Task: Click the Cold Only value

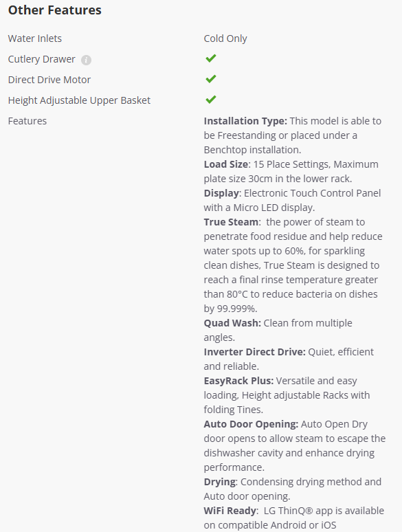Action: (x=225, y=38)
